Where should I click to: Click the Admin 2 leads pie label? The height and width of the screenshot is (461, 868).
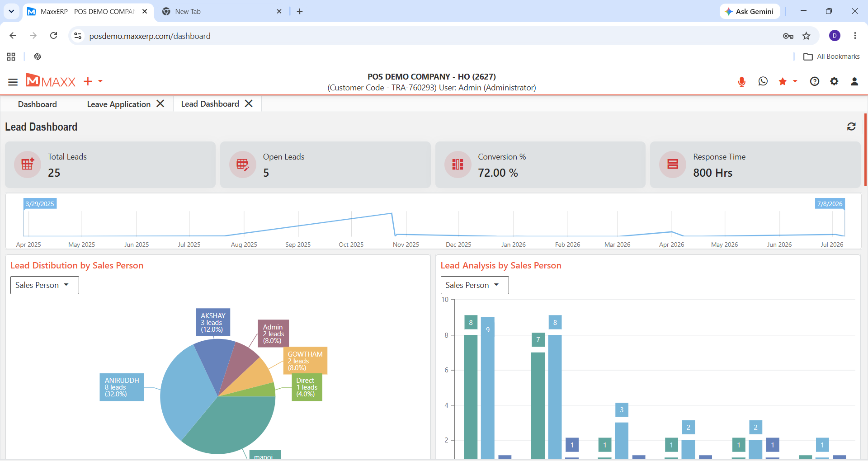click(x=273, y=334)
